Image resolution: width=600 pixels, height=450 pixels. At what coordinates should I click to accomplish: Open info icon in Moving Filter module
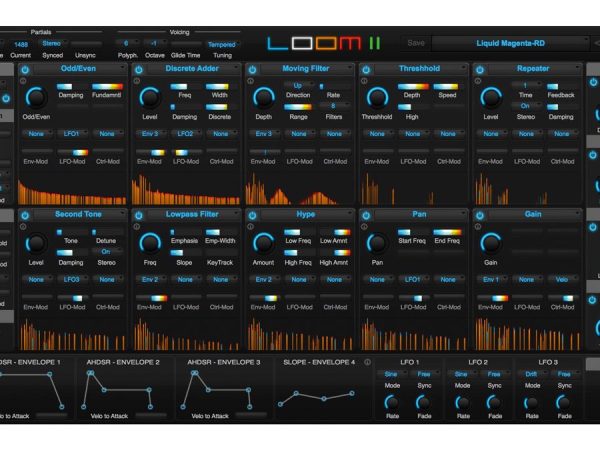[250, 81]
